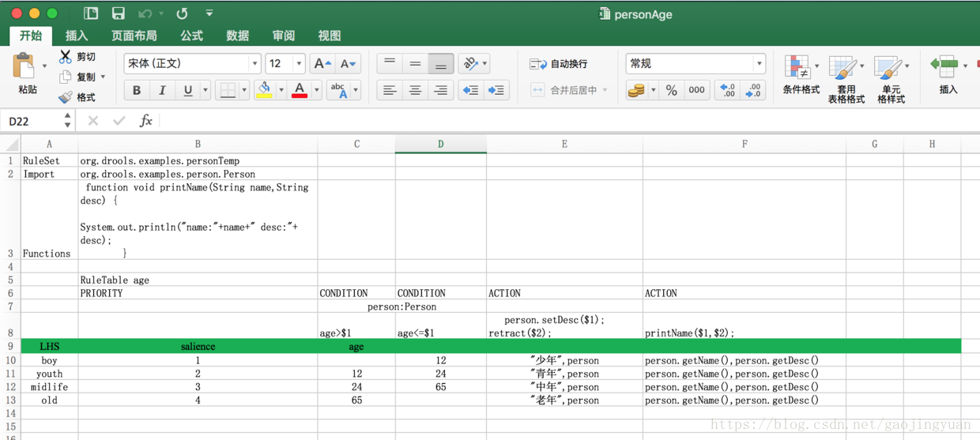This screenshot has width=980, height=440.
Task: Toggle top vertical alignment
Action: [x=390, y=63]
